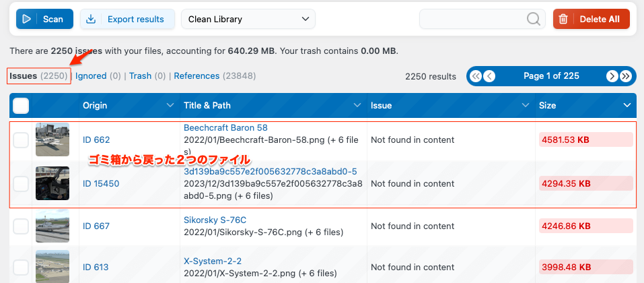This screenshot has height=283, width=644.
Task: Expand the Size column sort arrow
Action: click(x=627, y=106)
